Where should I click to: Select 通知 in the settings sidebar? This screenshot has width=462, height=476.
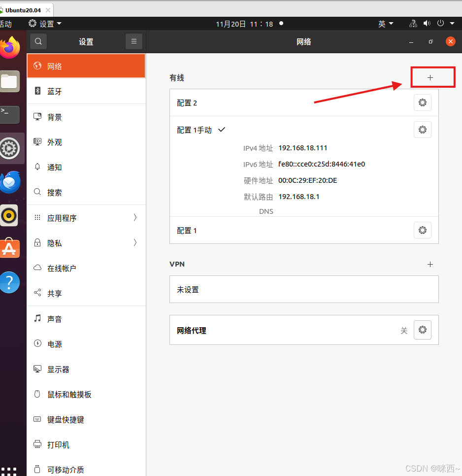tap(86, 167)
